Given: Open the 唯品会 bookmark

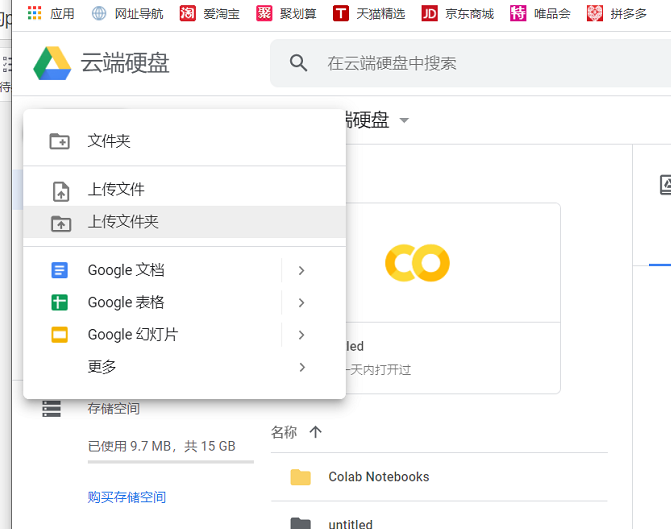Looking at the screenshot, I should pyautogui.click(x=540, y=14).
